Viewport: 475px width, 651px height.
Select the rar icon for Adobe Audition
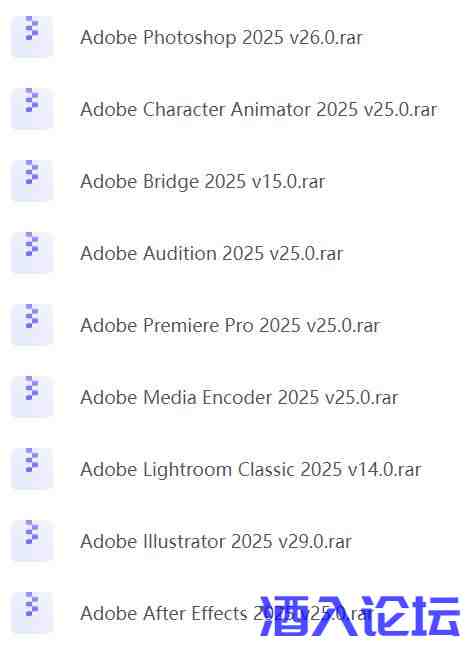point(32,252)
